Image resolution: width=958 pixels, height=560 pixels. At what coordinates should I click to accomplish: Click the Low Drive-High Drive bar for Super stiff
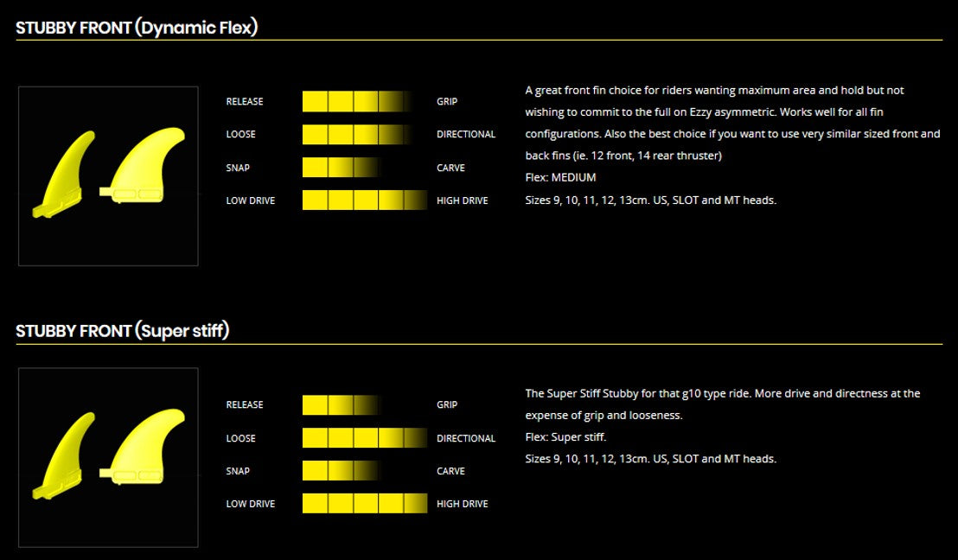pos(364,504)
